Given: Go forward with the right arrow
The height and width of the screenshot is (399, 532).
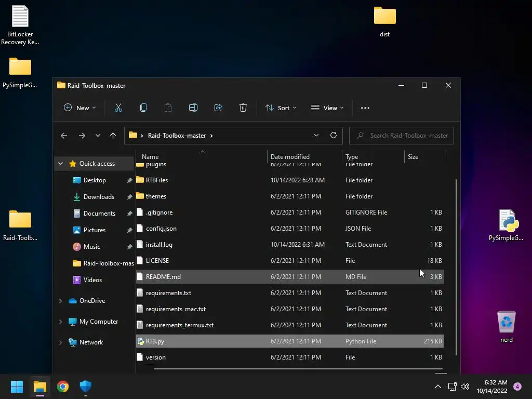Looking at the screenshot, I should 82,136.
